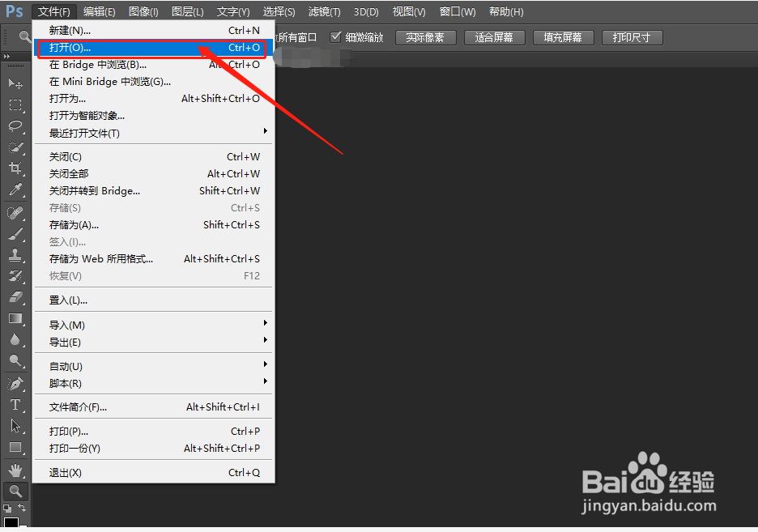Open the 窗口(W) menu
Image resolution: width=758 pixels, height=532 pixels.
coord(458,11)
